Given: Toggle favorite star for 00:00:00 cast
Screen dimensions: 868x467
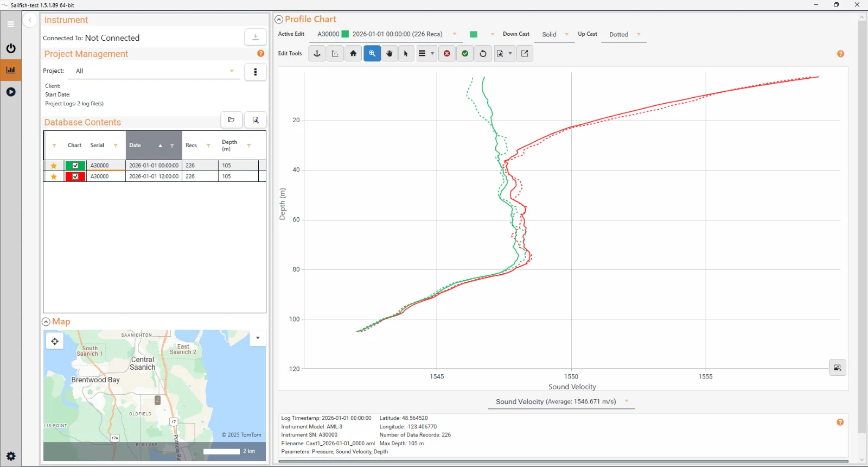Looking at the screenshot, I should click(x=54, y=166).
